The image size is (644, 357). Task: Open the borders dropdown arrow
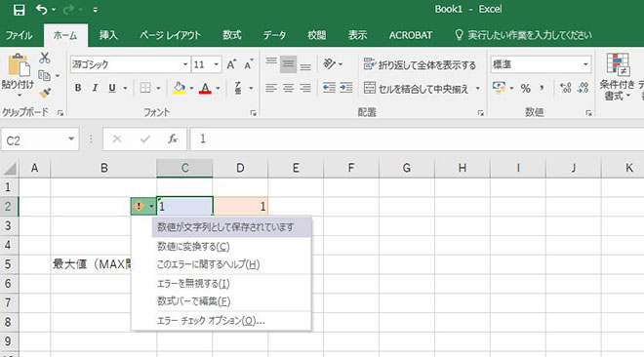click(158, 88)
